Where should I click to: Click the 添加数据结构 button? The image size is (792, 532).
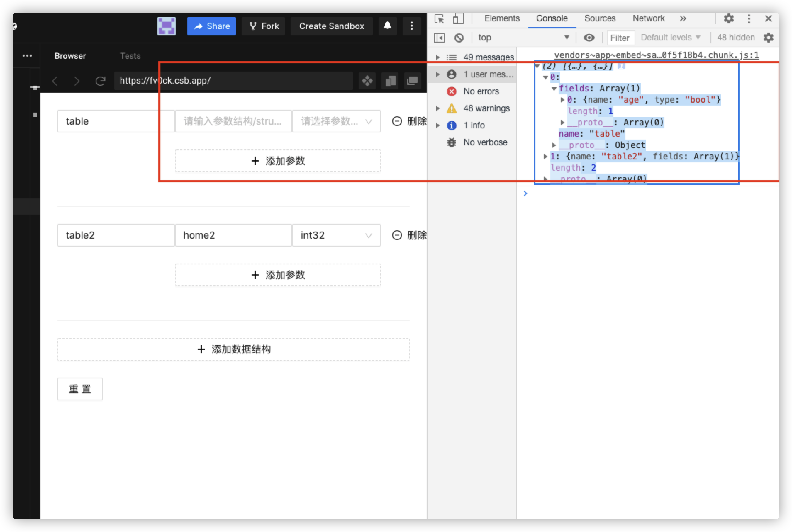pyautogui.click(x=233, y=350)
